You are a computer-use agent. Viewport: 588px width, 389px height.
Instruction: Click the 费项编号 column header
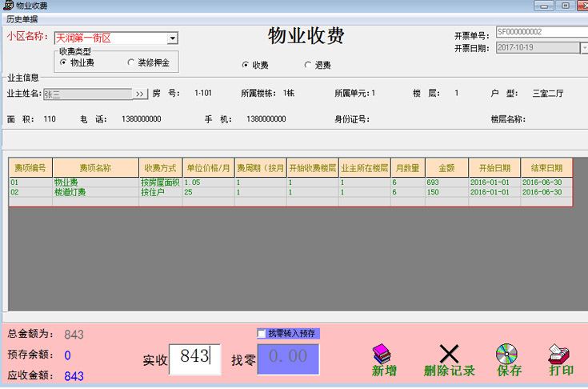(x=30, y=167)
